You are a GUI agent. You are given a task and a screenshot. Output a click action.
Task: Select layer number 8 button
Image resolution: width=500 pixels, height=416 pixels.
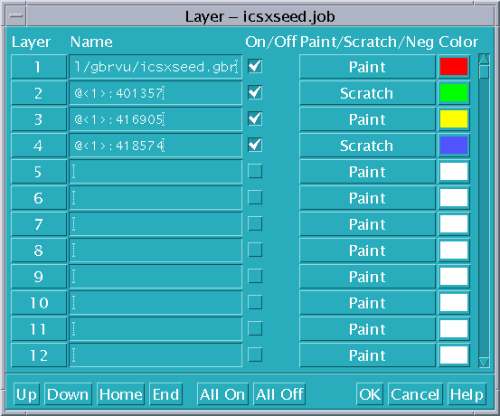[x=39, y=250]
